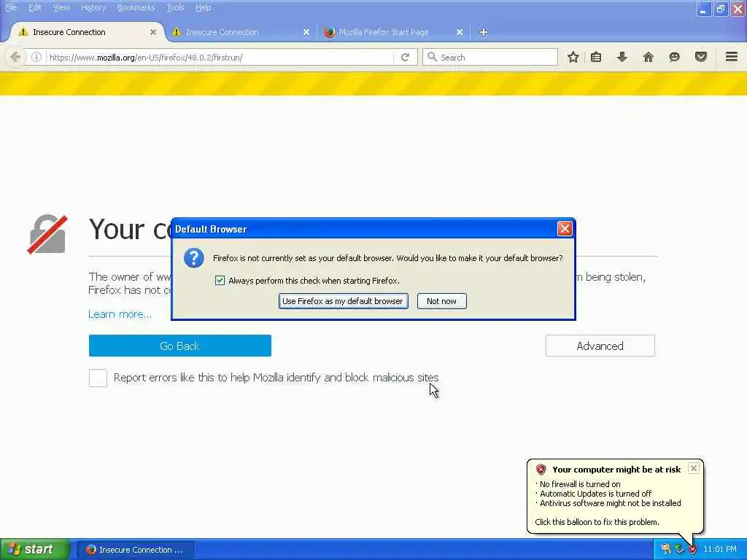Click the red security shield tray icon
The width and height of the screenshot is (747, 560).
(x=693, y=549)
